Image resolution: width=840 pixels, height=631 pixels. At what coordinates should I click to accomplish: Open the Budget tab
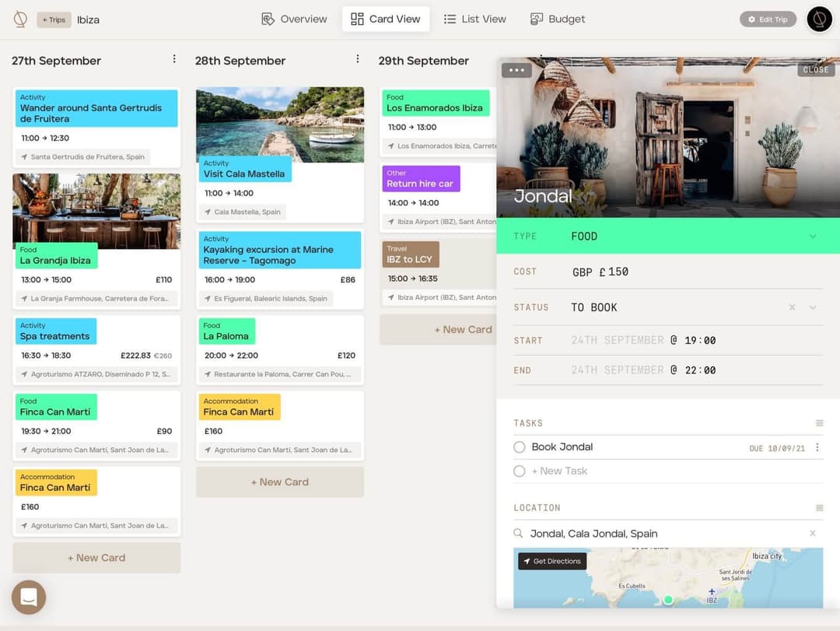(x=558, y=19)
